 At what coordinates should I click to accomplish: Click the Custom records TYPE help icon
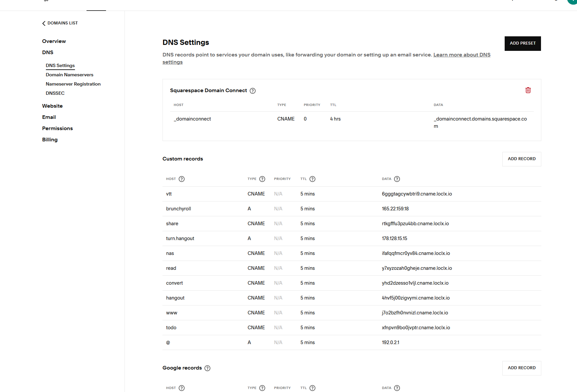(x=262, y=179)
